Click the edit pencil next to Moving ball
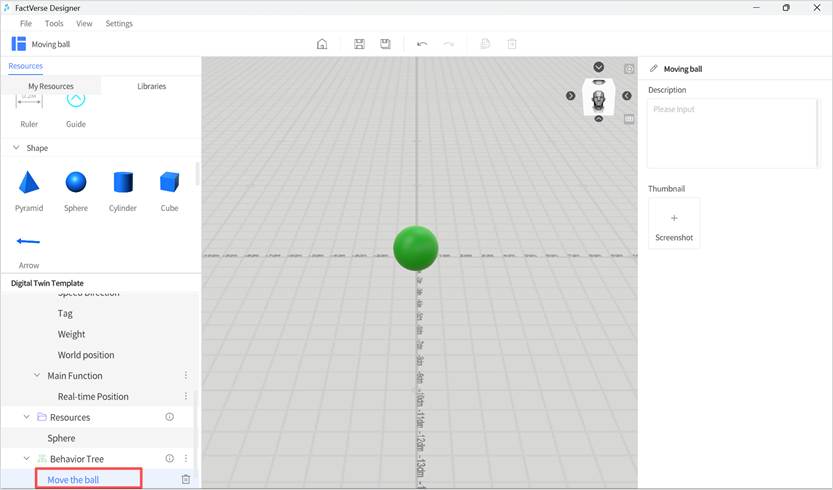 [x=654, y=69]
